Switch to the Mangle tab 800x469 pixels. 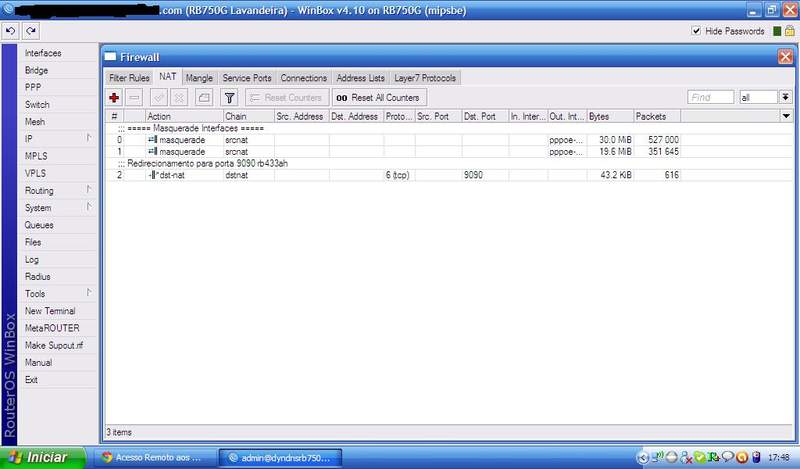pos(199,78)
